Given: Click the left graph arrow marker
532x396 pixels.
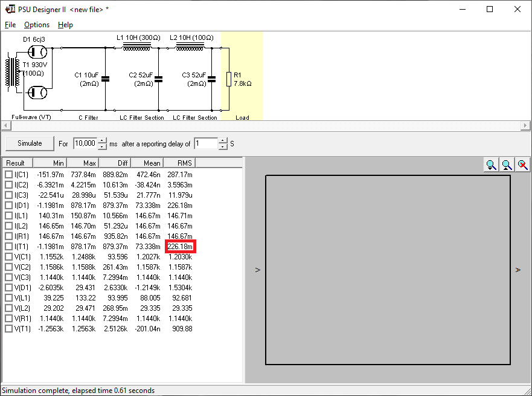Looking at the screenshot, I should coord(257,270).
